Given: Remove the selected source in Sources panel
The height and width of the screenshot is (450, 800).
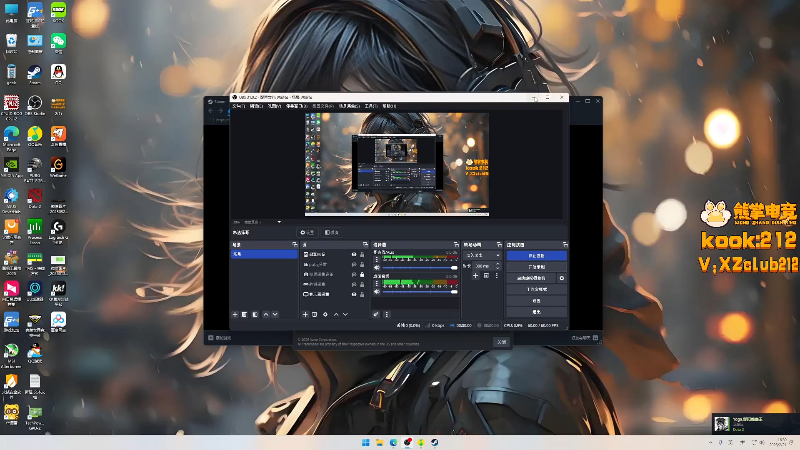Looking at the screenshot, I should point(315,314).
